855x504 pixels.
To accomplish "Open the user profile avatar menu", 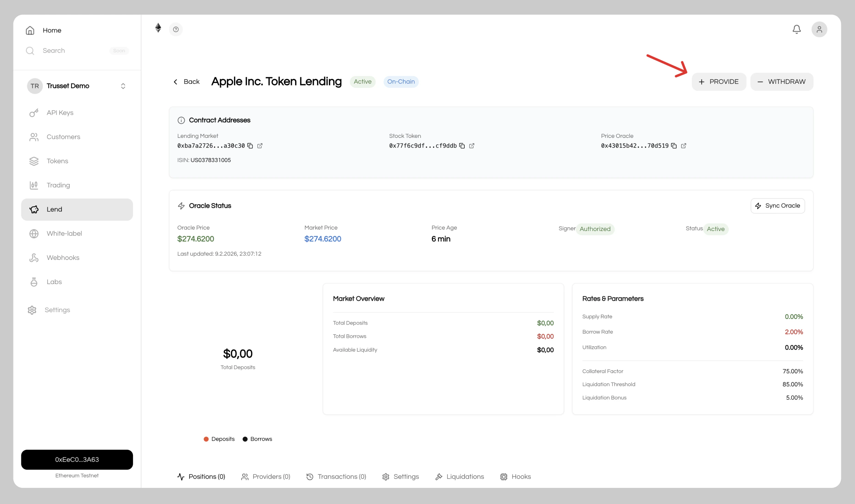I will point(819,29).
